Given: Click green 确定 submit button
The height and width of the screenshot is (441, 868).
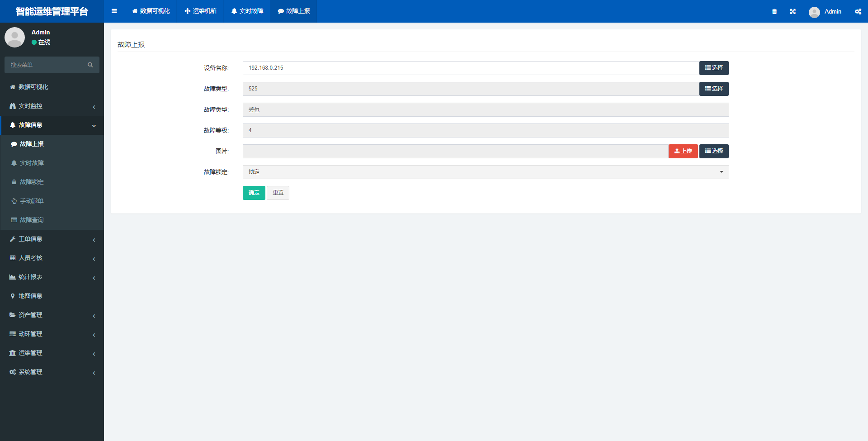Looking at the screenshot, I should [254, 193].
